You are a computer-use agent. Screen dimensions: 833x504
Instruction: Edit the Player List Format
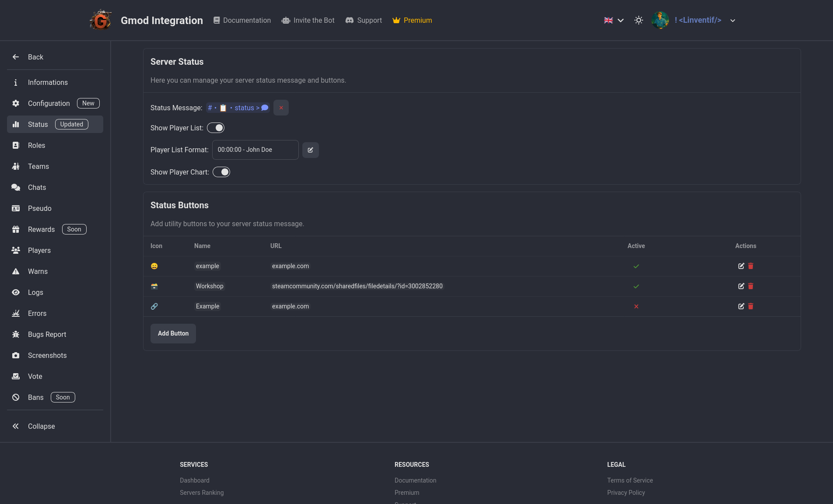pyautogui.click(x=310, y=150)
